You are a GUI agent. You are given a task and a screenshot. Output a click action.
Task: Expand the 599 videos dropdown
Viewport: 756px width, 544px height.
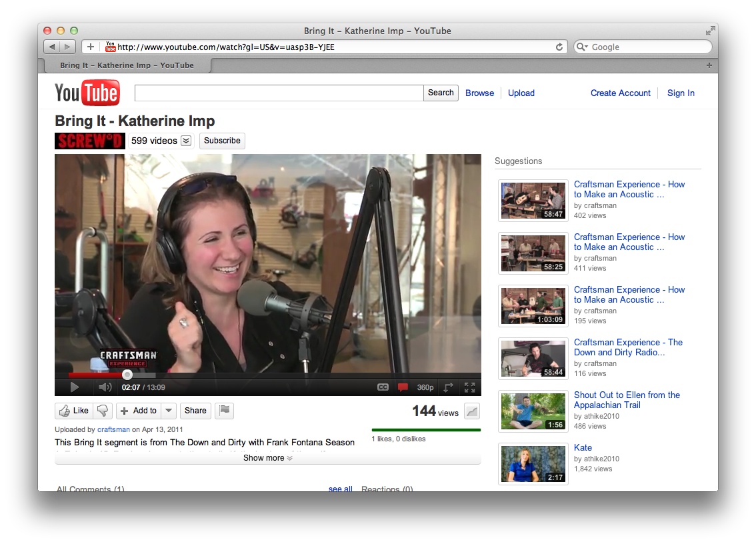(x=186, y=141)
